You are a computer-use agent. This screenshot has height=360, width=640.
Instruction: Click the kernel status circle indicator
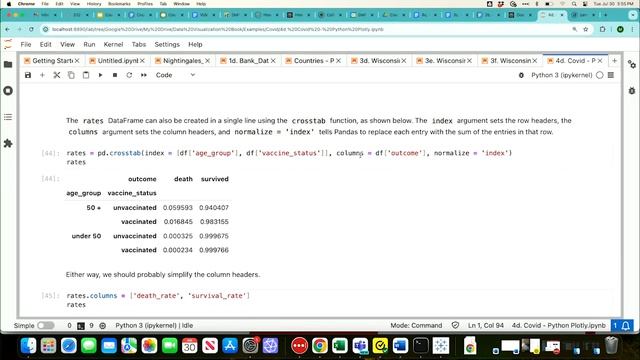pyautogui.click(x=600, y=75)
